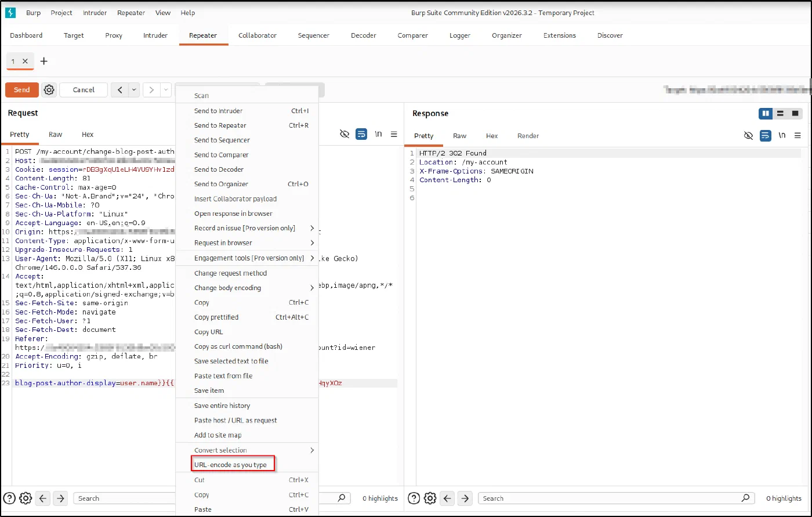Image resolution: width=812 pixels, height=517 pixels.
Task: Expand Change body encoding submenu
Action: pos(313,288)
